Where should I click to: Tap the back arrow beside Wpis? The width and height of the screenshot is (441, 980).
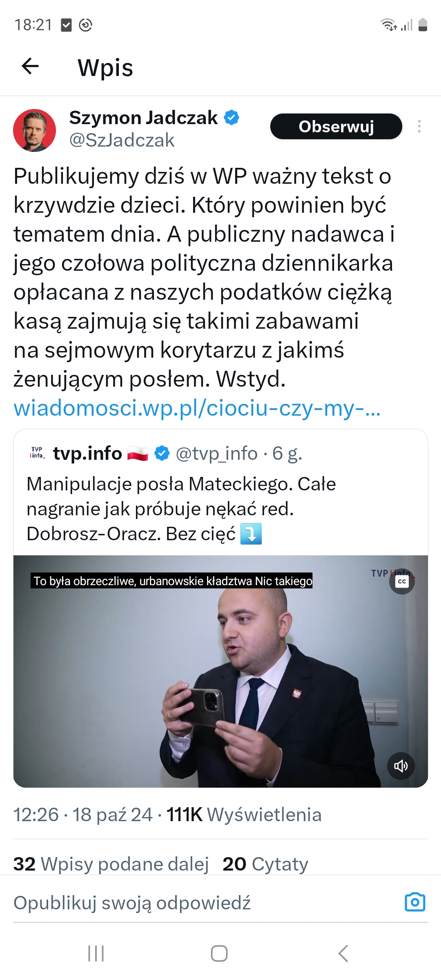(30, 66)
